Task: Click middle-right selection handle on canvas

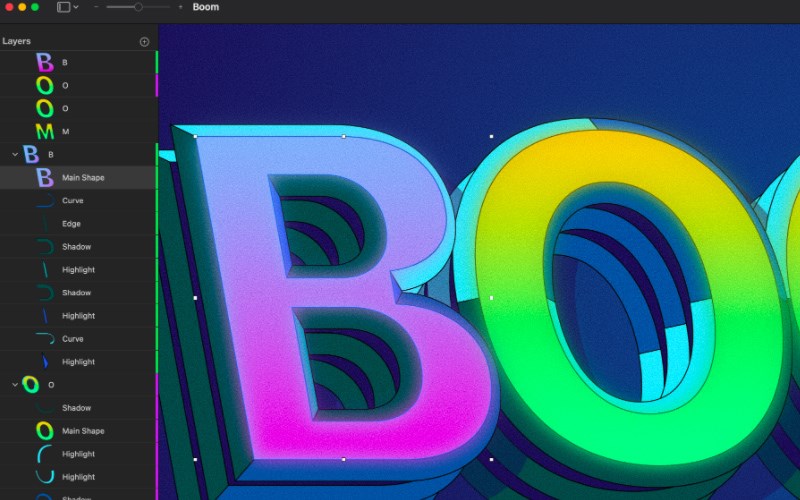Action: click(x=491, y=298)
